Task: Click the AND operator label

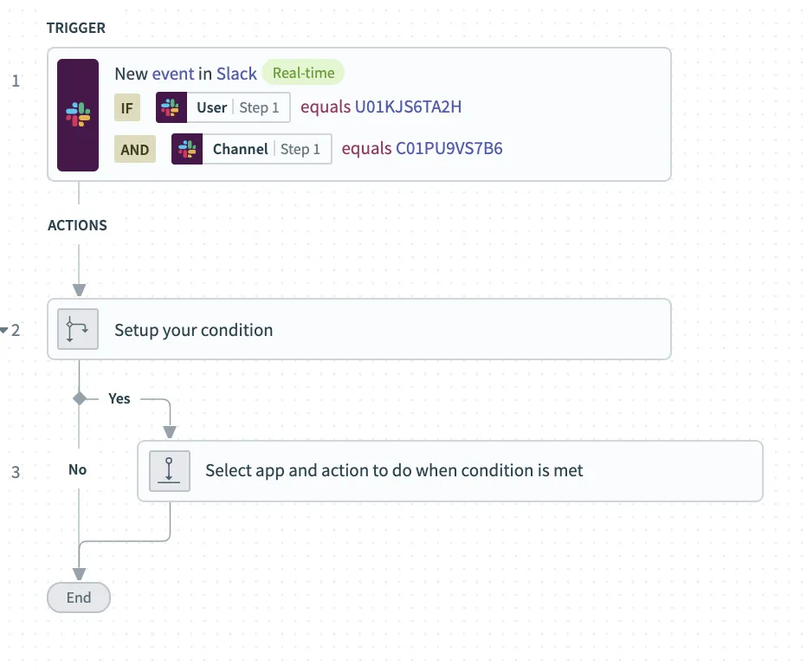Action: pyautogui.click(x=135, y=150)
